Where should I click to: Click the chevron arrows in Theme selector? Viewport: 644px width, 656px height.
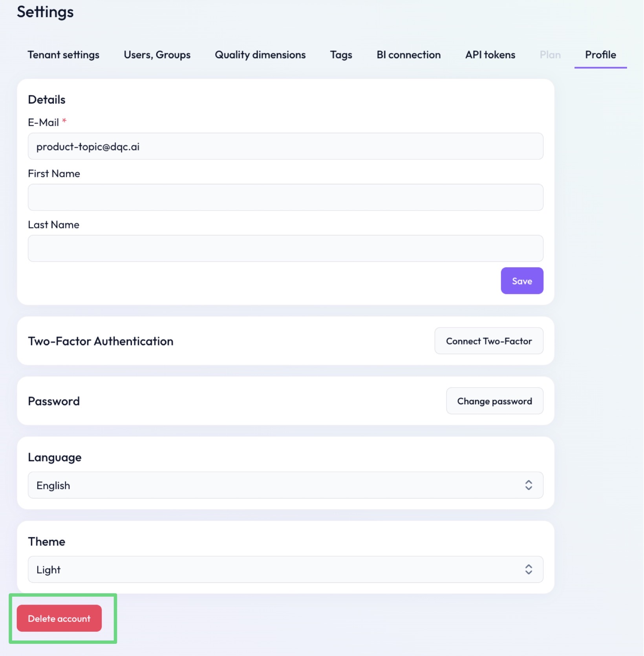pos(529,569)
